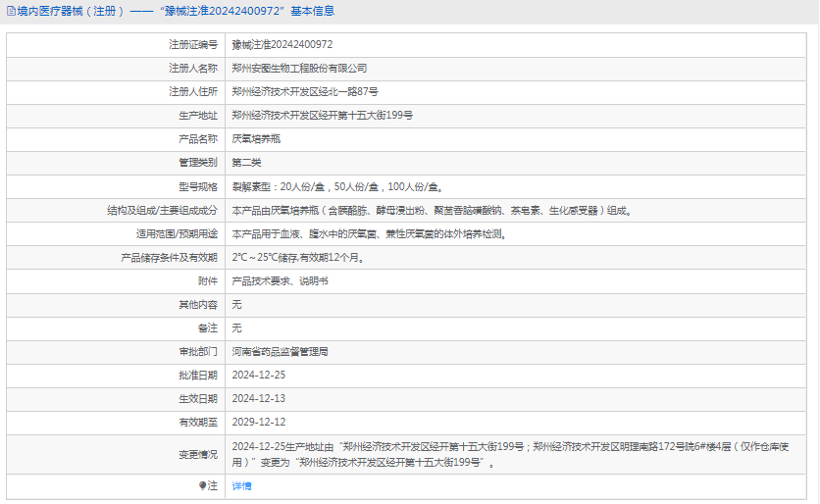This screenshot has height=504, width=820.
Task: Click the 管理类别 label
Action: coord(198,163)
